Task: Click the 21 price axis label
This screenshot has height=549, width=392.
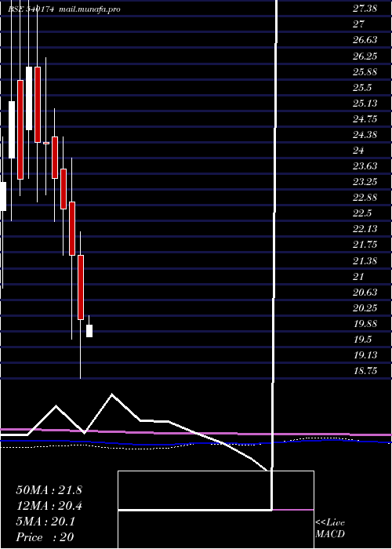Action: (x=359, y=277)
